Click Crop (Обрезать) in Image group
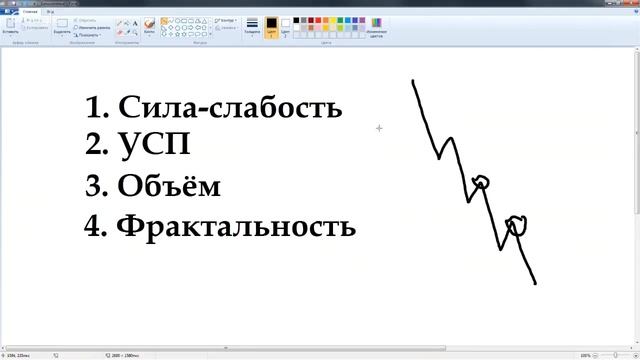The image size is (640, 360). pos(85,20)
